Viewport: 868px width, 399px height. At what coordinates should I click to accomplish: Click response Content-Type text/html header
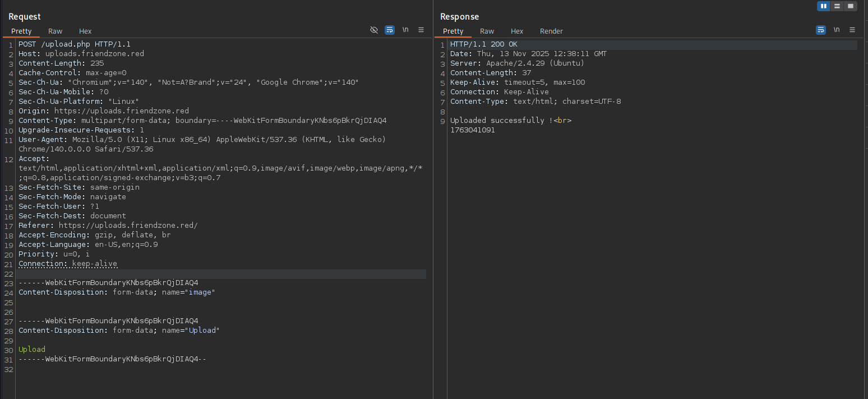535,102
